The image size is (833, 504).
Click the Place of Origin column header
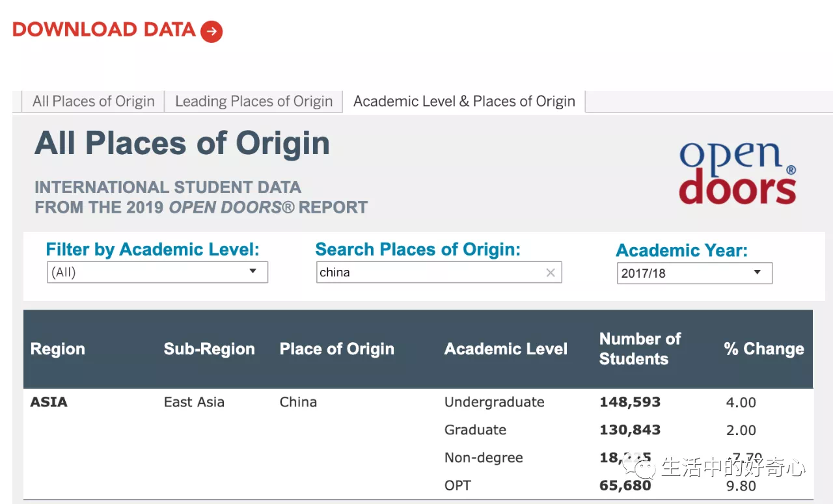coord(336,349)
